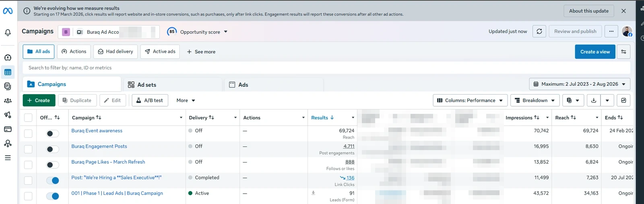Open the profile avatar menu

pyautogui.click(x=627, y=31)
